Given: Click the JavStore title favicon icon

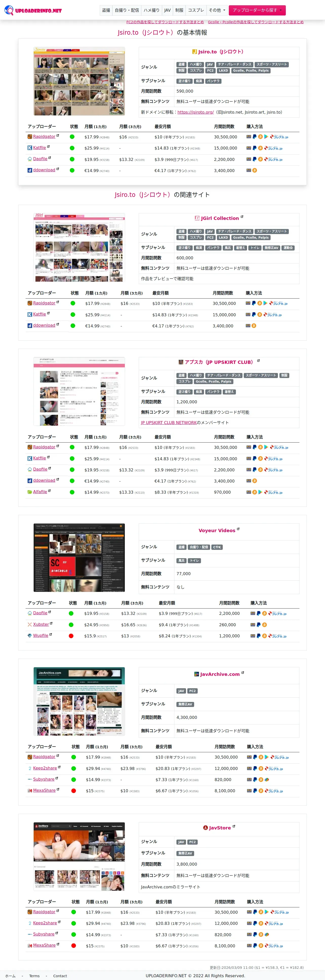Looking at the screenshot, I should pyautogui.click(x=205, y=828).
